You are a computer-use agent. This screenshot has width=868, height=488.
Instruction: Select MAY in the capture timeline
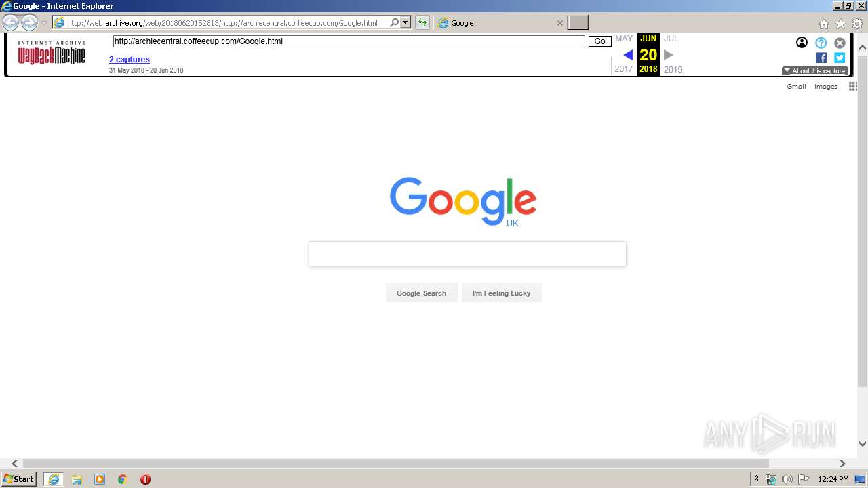tap(624, 39)
